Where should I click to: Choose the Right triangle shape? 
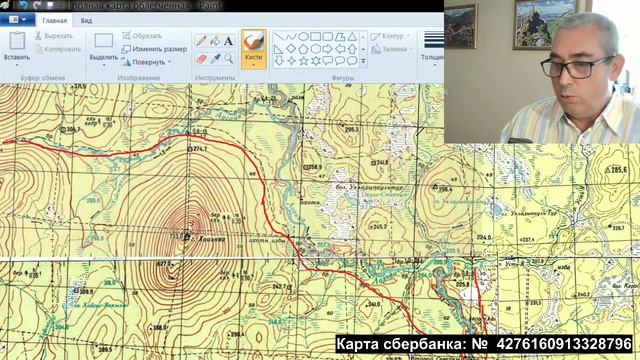(x=279, y=49)
